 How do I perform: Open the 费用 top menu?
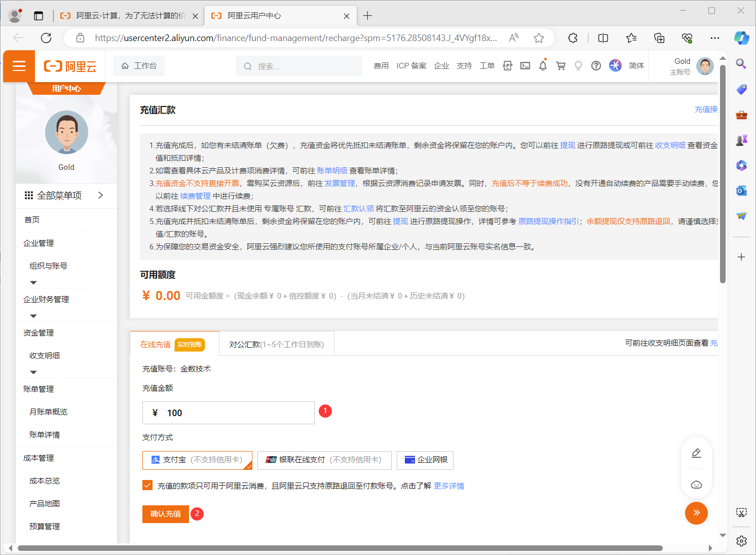381,66
